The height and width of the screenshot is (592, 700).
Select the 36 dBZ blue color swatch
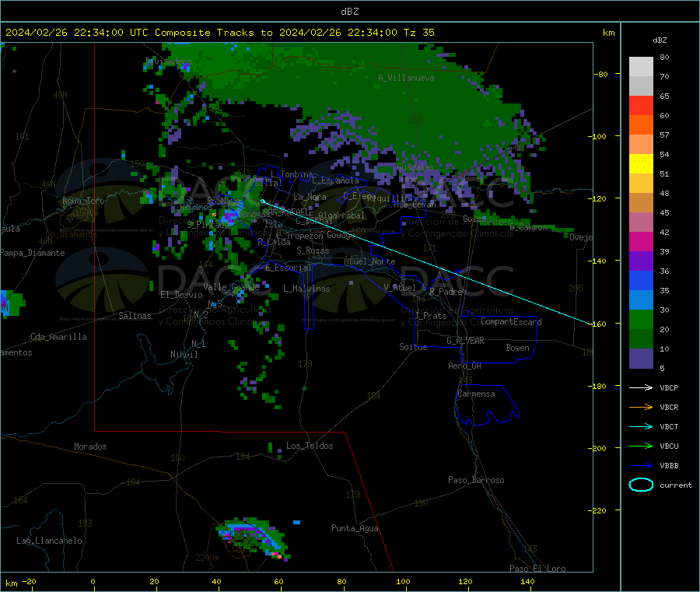tap(641, 280)
